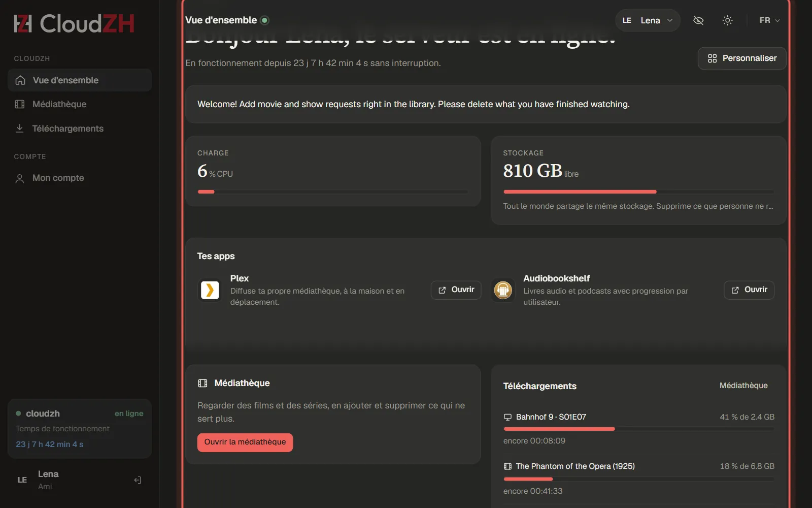Image resolution: width=812 pixels, height=508 pixels.
Task: Click the film icon in Médiathèque card heading
Action: tap(202, 383)
